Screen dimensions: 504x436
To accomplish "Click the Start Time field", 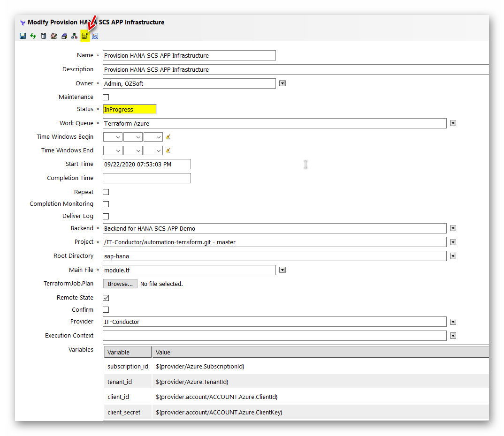I will click(147, 165).
